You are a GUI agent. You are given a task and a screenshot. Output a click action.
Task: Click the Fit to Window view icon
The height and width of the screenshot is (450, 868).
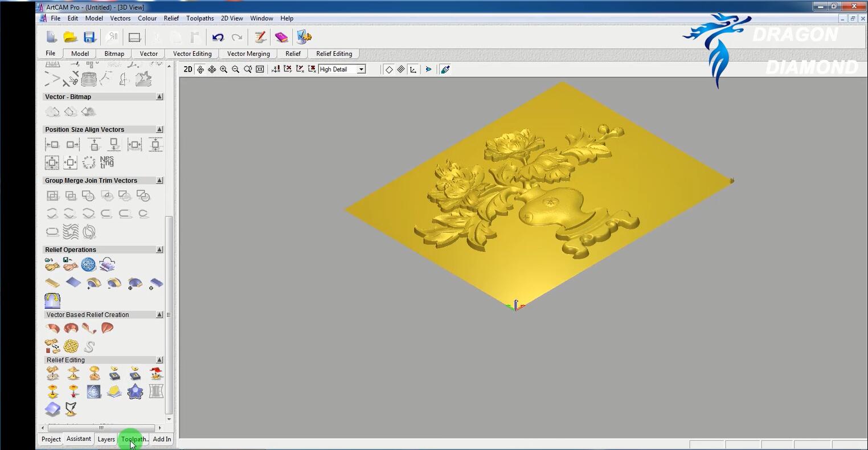[x=260, y=69]
